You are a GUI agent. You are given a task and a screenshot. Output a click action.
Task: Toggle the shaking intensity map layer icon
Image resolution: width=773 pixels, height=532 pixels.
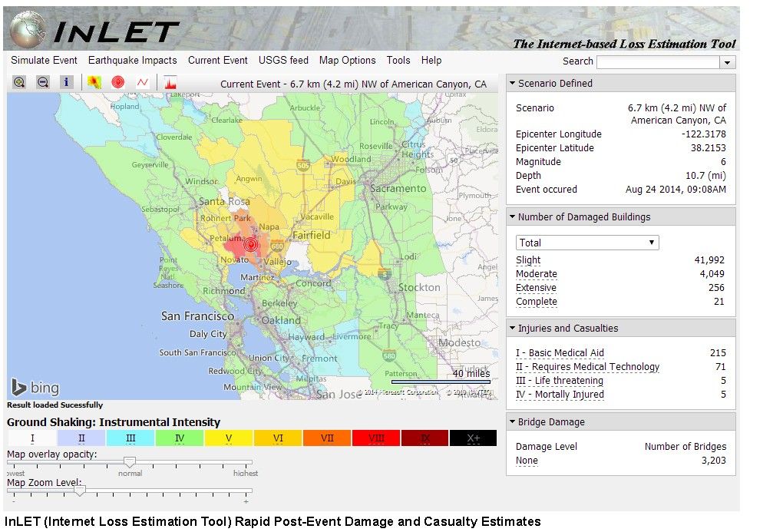94,82
